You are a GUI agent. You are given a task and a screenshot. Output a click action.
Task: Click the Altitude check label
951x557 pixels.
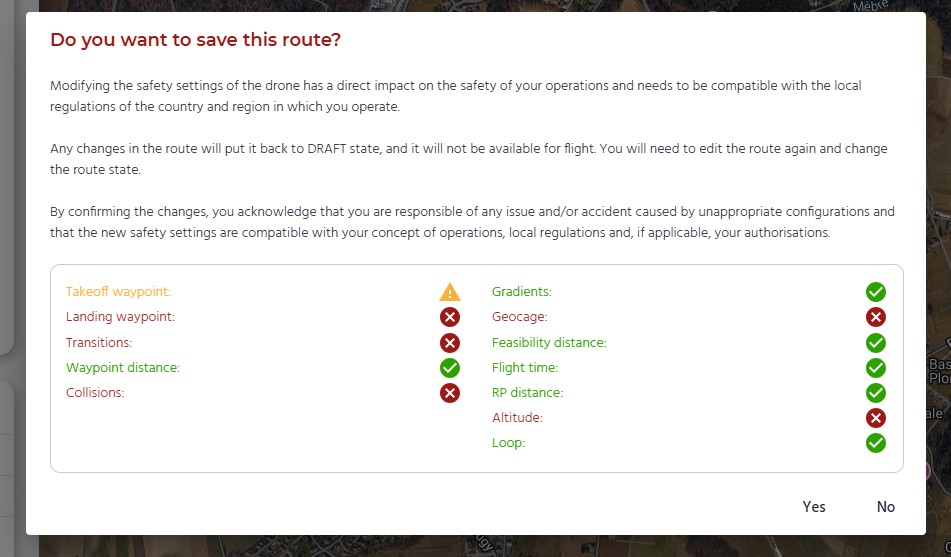(517, 418)
